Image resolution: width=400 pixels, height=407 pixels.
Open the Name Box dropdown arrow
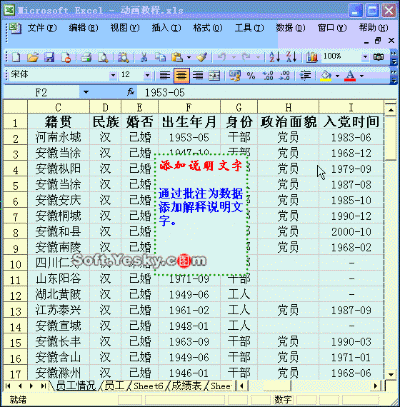(x=86, y=92)
